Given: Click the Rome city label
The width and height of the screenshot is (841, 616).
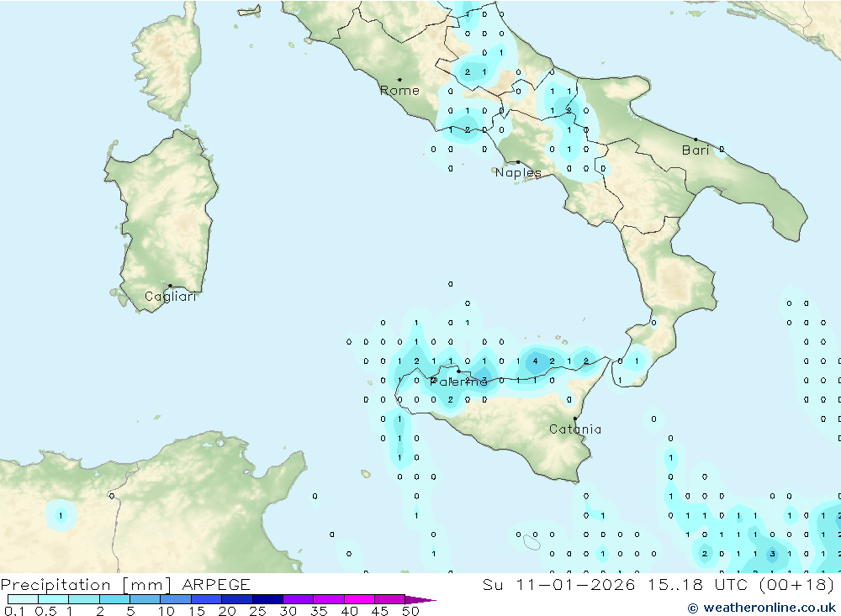Looking at the screenshot, I should pyautogui.click(x=399, y=91).
